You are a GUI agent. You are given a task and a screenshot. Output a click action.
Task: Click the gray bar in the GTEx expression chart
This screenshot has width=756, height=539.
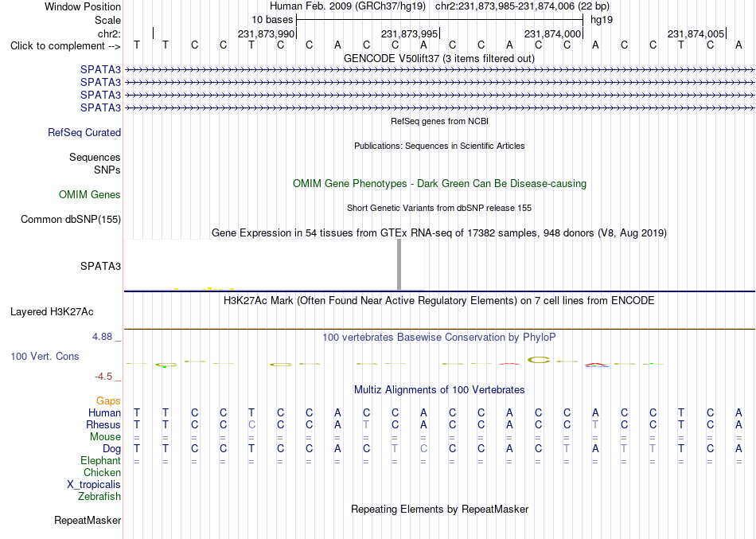399,264
